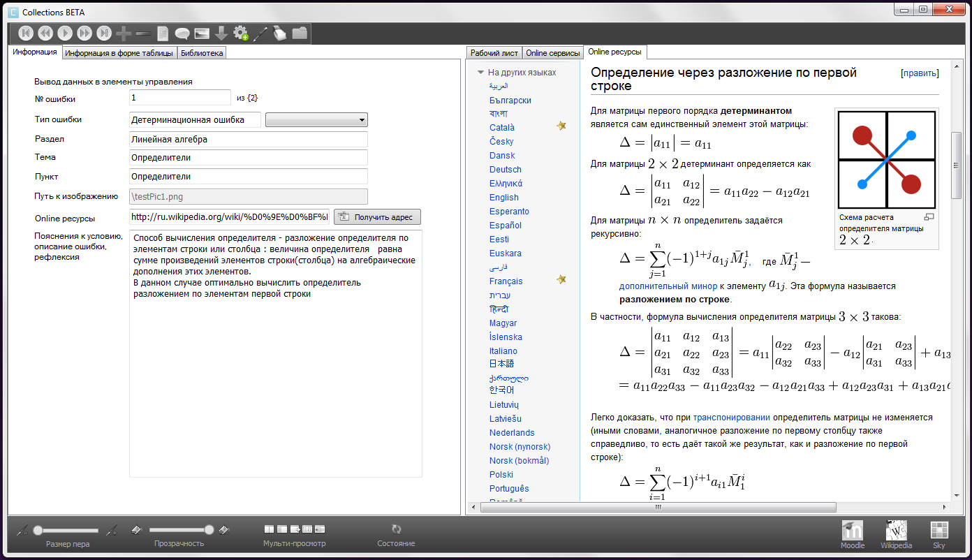Switch to the Рабочий лист tab

494,53
